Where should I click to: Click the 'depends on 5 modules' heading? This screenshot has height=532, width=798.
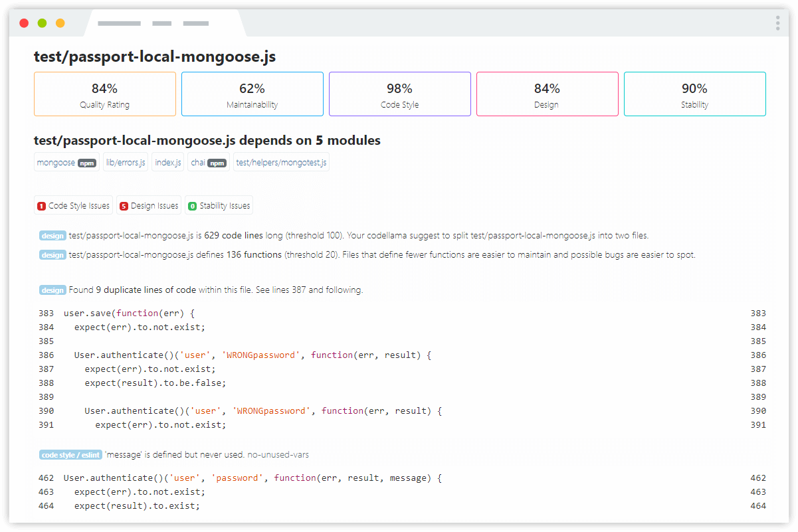coord(207,141)
